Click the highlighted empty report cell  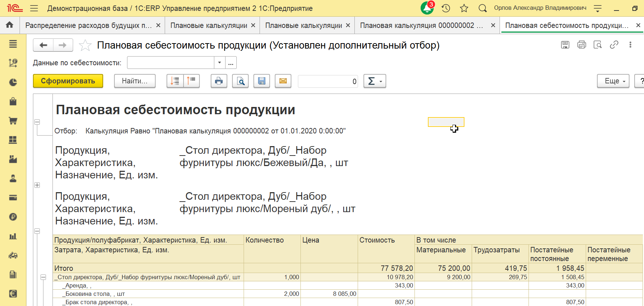coord(446,122)
